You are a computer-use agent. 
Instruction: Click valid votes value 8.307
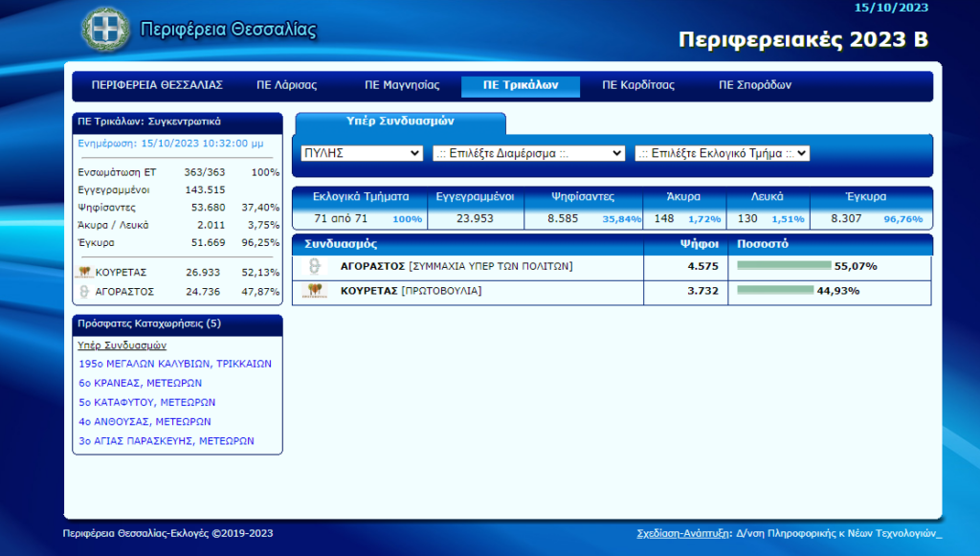coord(846,218)
